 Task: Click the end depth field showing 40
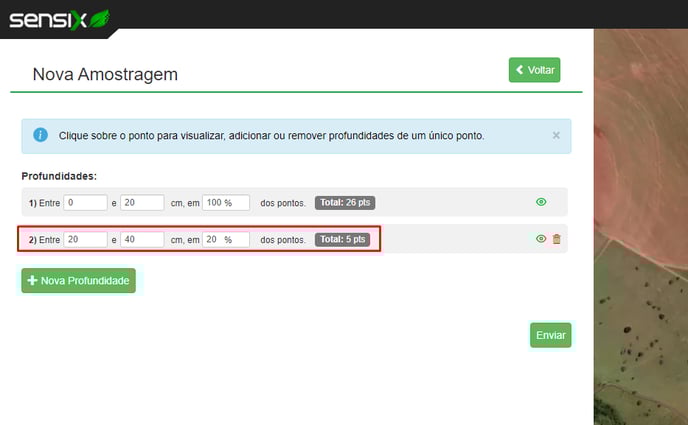coord(142,239)
